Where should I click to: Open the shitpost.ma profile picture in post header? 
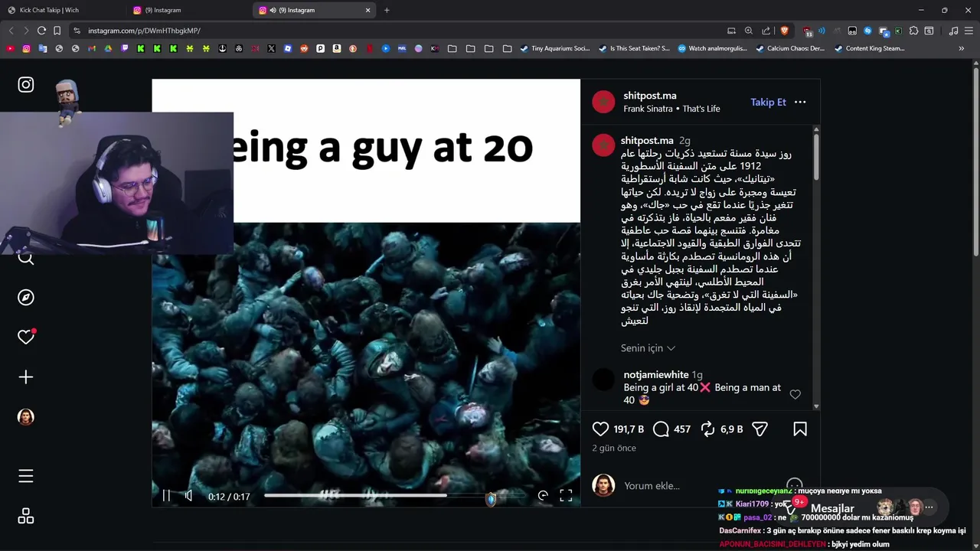coord(603,102)
